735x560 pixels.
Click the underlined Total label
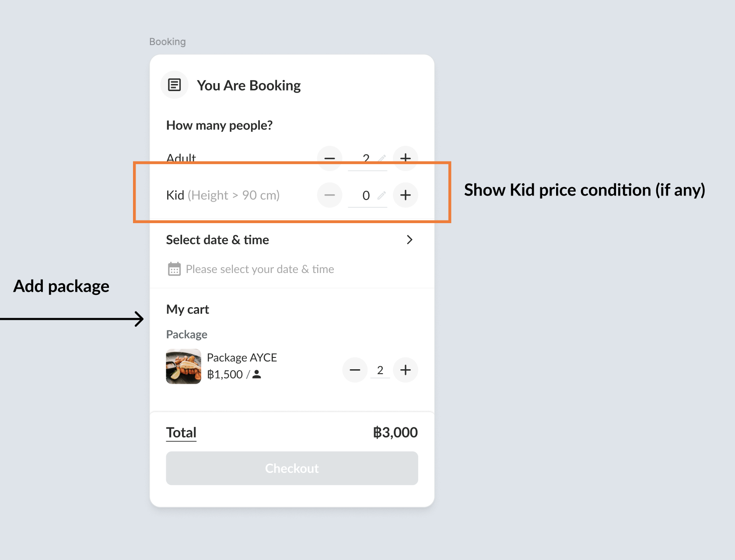(181, 432)
